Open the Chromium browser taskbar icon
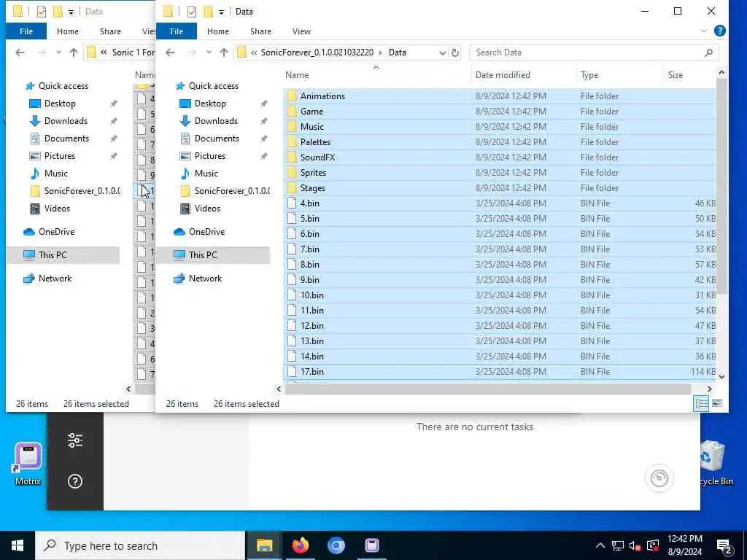Image resolution: width=747 pixels, height=560 pixels. [336, 545]
